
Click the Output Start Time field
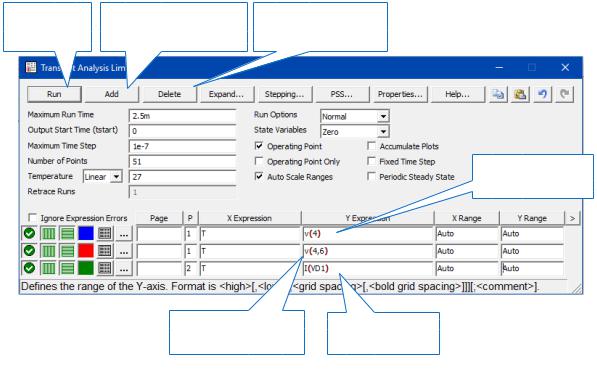point(183,131)
